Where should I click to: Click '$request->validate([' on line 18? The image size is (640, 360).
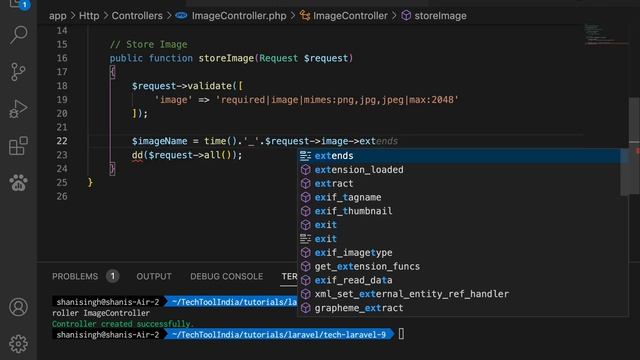pyautogui.click(x=187, y=86)
